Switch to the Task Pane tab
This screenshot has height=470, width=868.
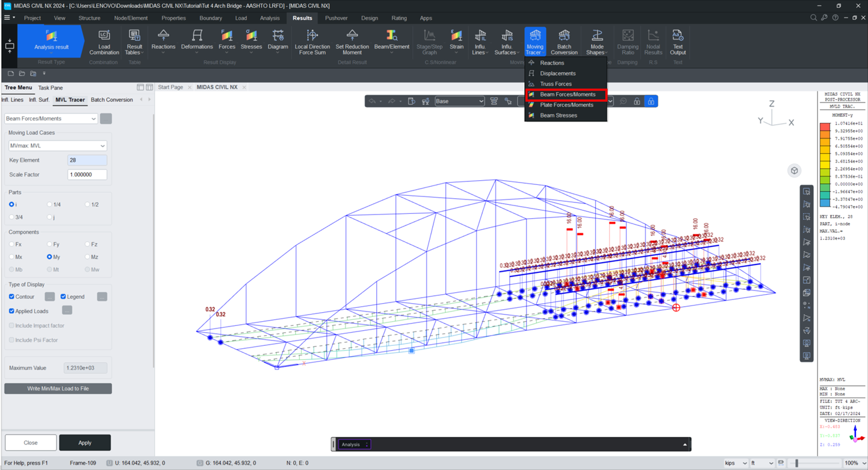tap(51, 88)
